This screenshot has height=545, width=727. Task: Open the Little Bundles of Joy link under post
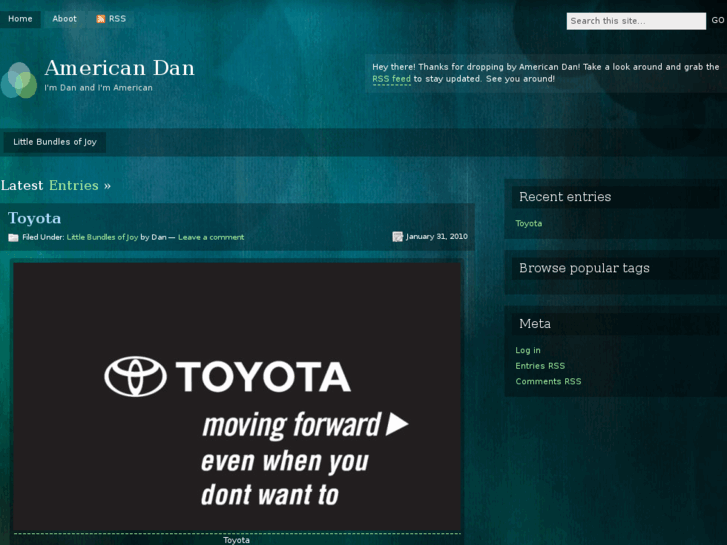click(x=102, y=237)
